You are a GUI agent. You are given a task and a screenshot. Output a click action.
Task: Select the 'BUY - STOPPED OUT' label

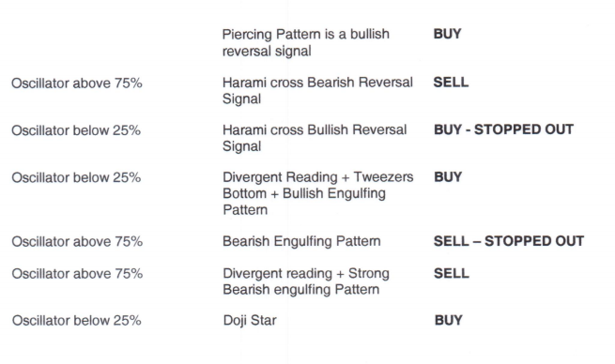[x=503, y=129]
